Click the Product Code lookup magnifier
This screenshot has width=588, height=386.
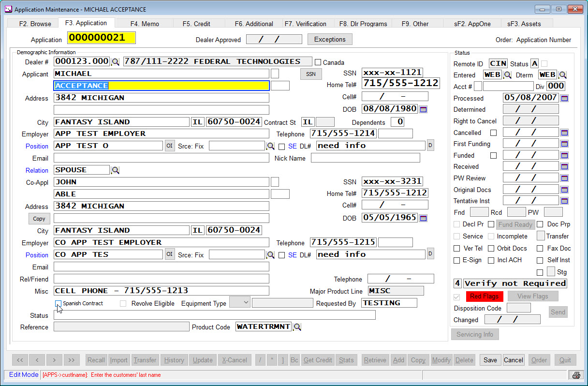pos(297,327)
